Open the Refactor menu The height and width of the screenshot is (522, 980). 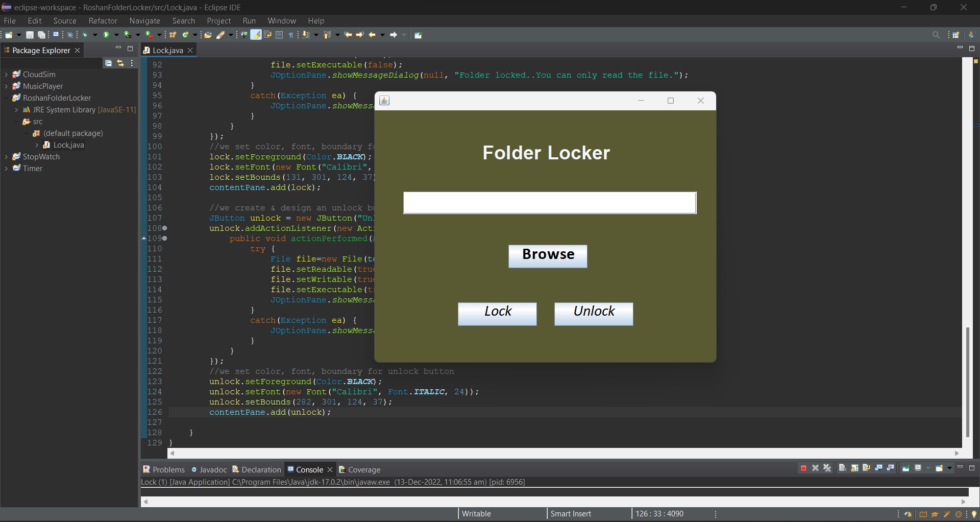click(103, 21)
